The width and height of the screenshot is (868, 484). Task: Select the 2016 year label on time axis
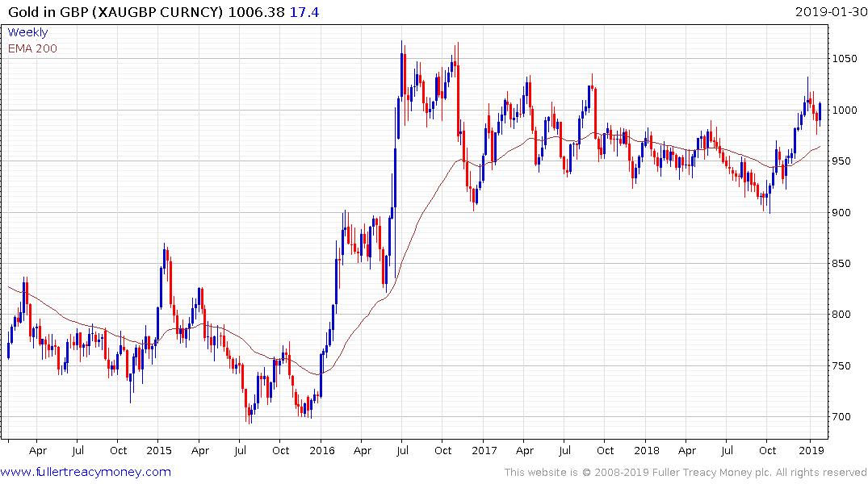(x=322, y=450)
